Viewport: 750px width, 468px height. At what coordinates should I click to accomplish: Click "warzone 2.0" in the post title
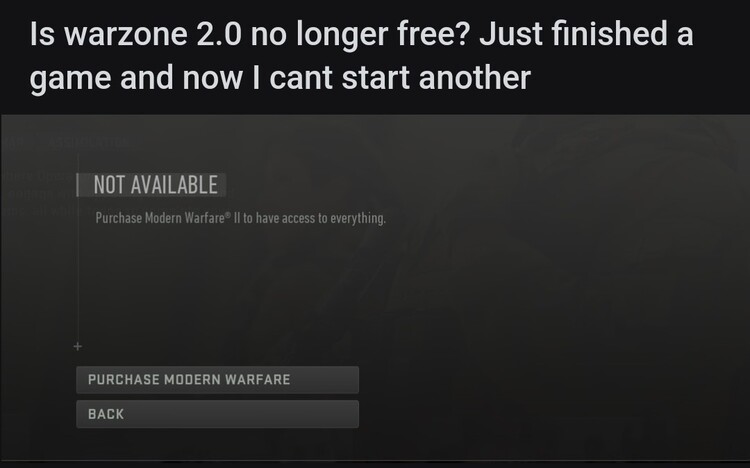(x=153, y=34)
